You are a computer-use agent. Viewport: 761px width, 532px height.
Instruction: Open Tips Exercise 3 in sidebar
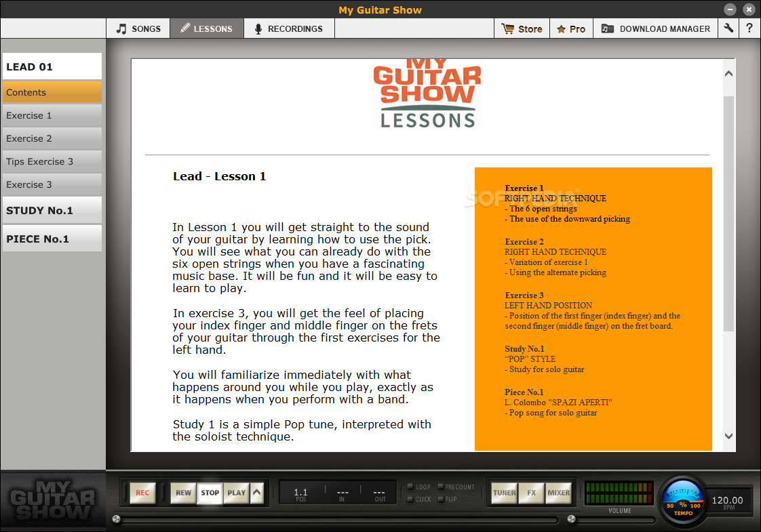(52, 161)
